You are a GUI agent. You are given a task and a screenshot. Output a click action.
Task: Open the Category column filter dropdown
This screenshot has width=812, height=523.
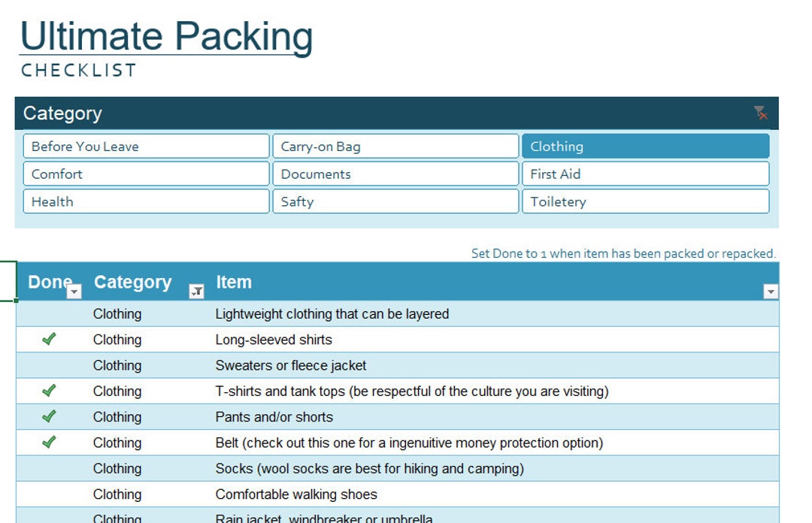click(x=194, y=290)
